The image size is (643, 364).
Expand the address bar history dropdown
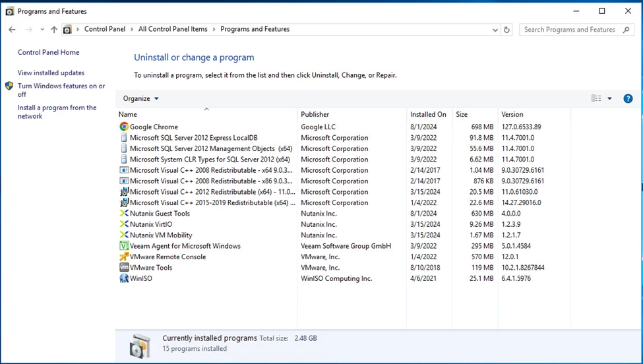click(495, 30)
